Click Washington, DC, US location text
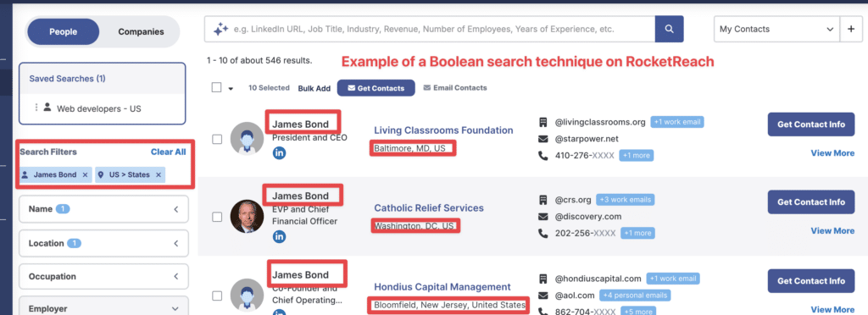 [414, 226]
